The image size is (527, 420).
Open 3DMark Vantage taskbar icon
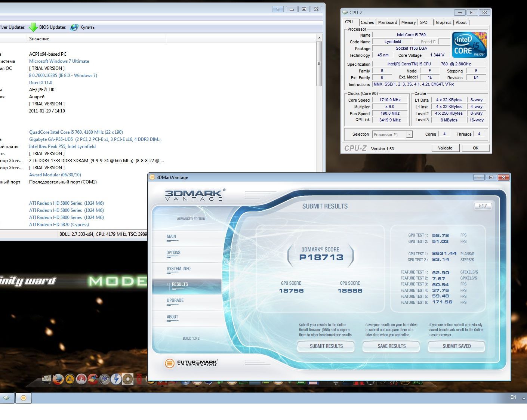click(23, 398)
